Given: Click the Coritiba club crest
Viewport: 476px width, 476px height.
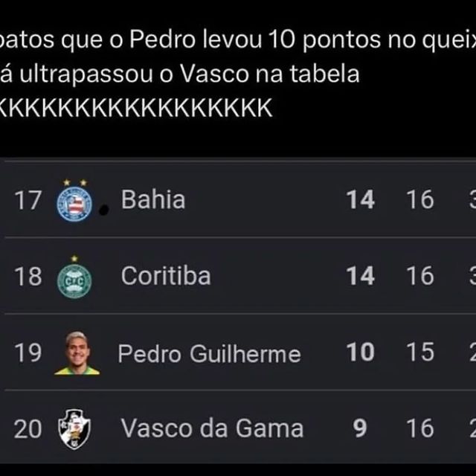Looking at the screenshot, I should tap(74, 277).
